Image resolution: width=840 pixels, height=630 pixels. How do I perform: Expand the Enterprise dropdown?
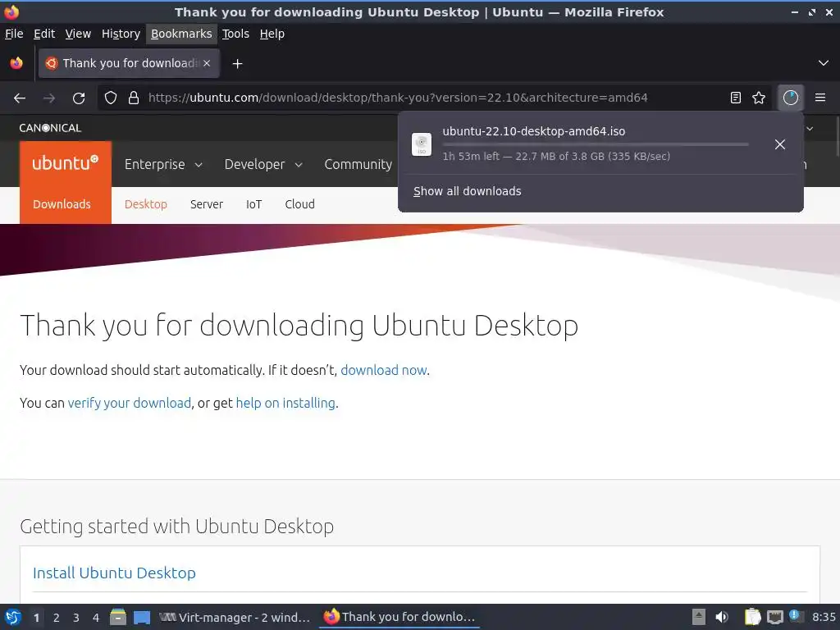163,164
